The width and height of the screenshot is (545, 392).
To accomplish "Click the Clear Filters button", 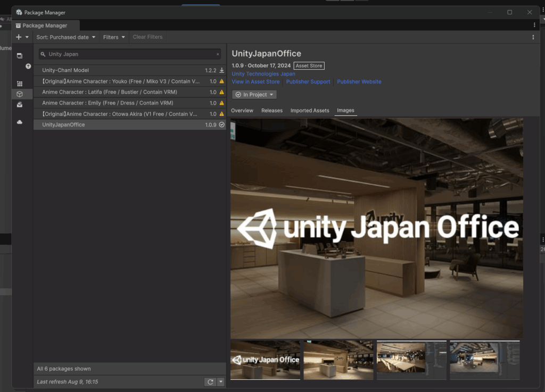I will click(147, 37).
